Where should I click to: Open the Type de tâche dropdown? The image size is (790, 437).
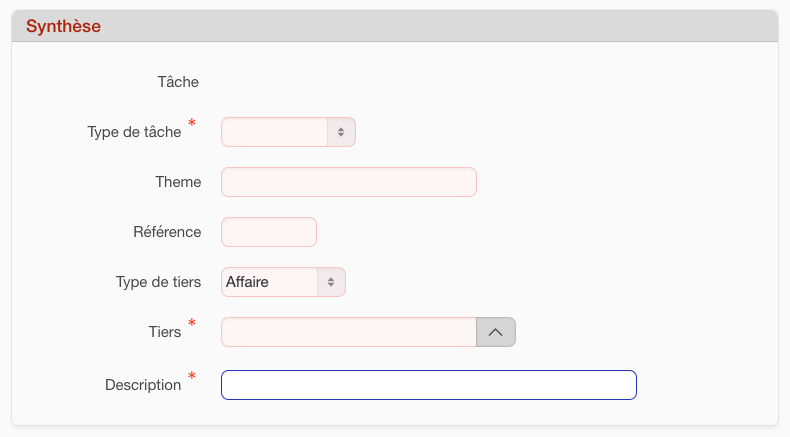click(276, 132)
